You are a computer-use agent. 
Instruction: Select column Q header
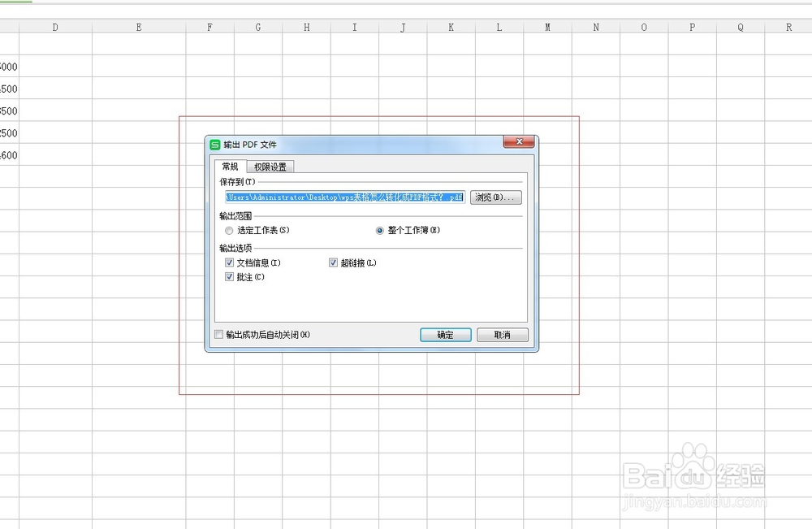pyautogui.click(x=741, y=28)
